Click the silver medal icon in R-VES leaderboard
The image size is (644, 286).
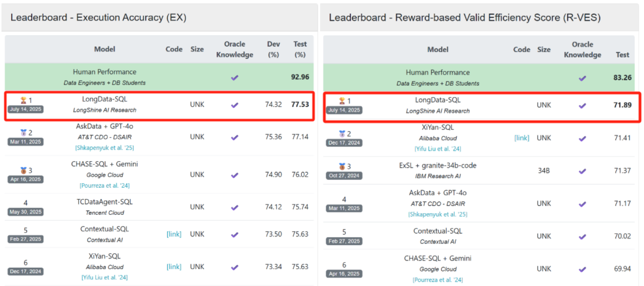(x=341, y=134)
